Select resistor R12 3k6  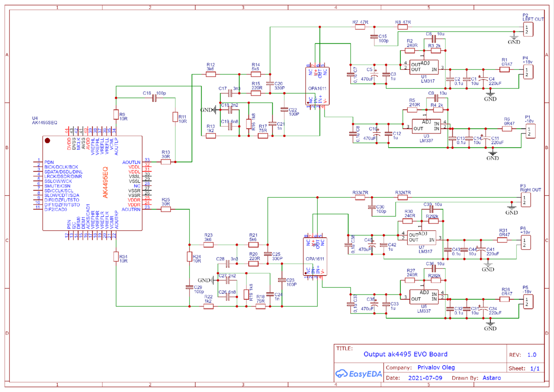tap(211, 74)
